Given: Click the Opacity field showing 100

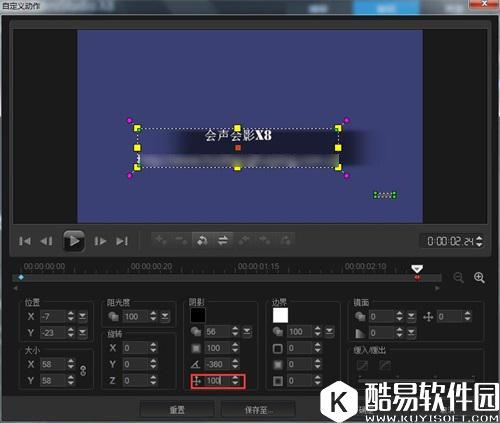Looking at the screenshot, I should point(136,316).
